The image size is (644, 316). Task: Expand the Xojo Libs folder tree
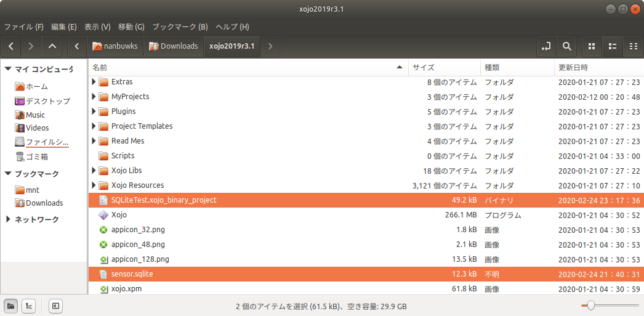[x=94, y=171]
